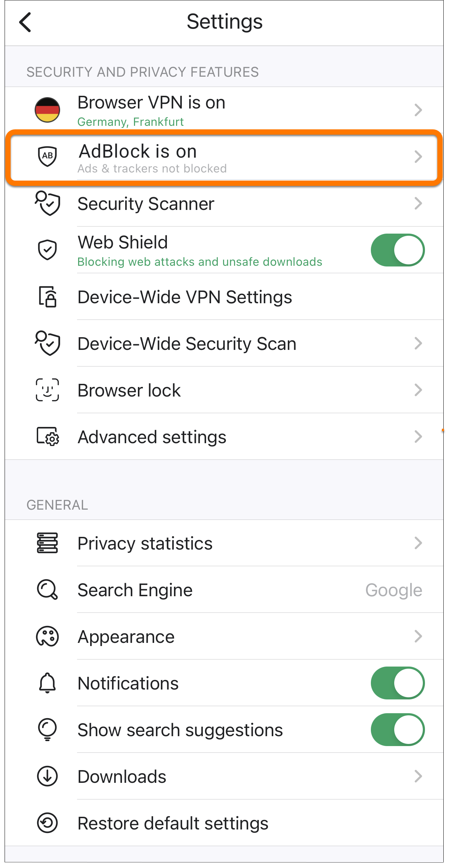Tap the back arrow icon
449x868 pixels.
pos(25,22)
